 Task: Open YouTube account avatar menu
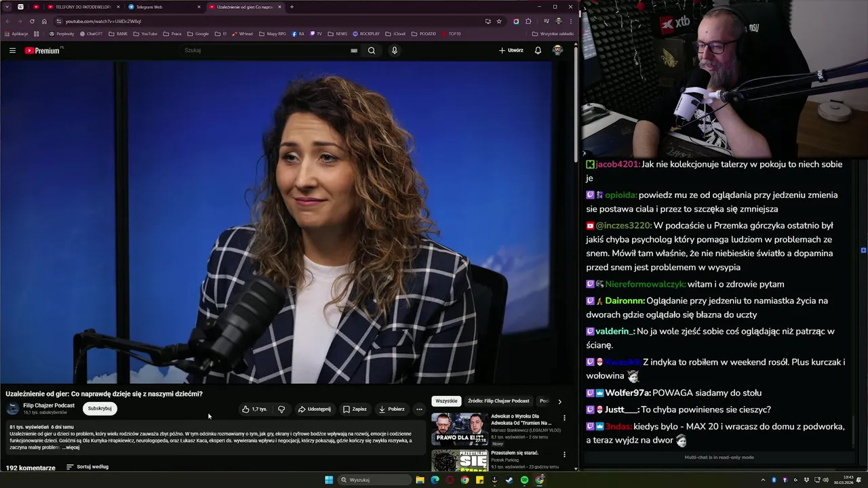557,50
